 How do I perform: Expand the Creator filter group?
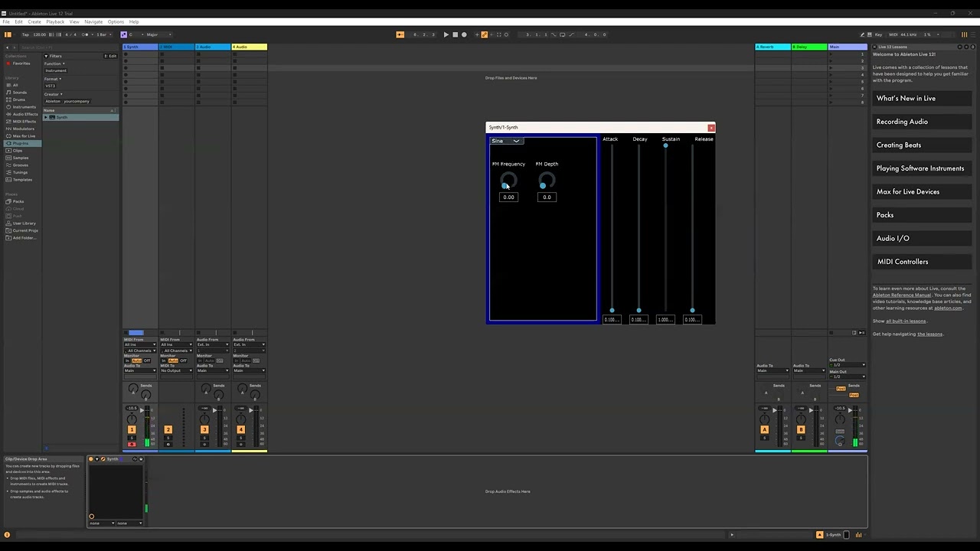54,94
